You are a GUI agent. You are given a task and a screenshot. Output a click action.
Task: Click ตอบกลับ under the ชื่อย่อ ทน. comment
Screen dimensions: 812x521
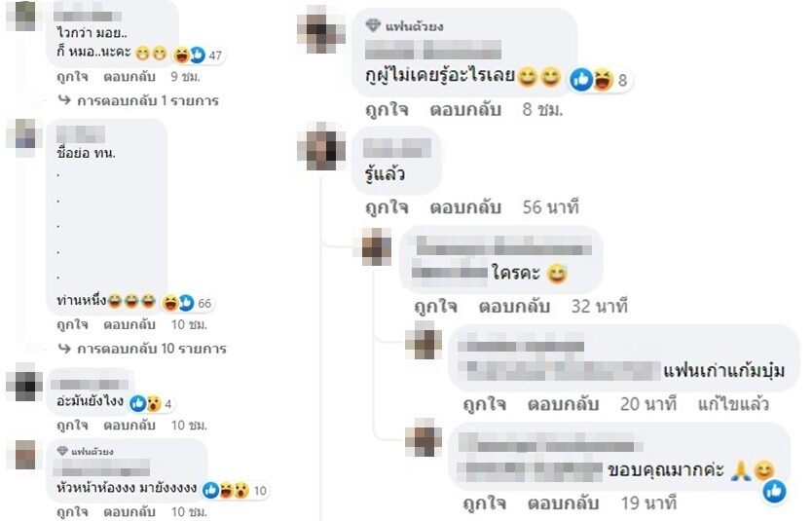coord(129,324)
